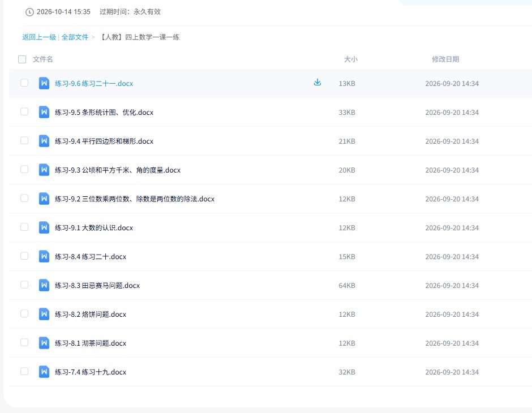Open the 全部文件 breadcrumb link

pyautogui.click(x=75, y=37)
